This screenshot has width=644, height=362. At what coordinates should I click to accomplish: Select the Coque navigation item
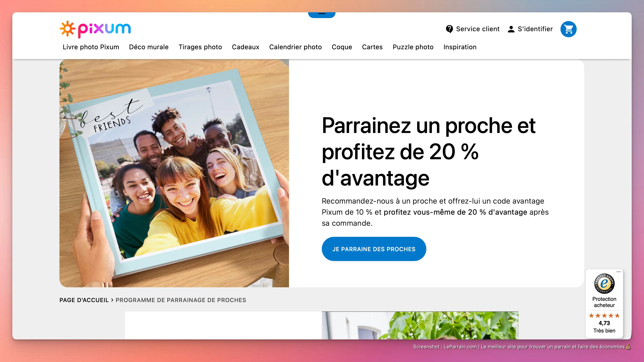tap(342, 47)
